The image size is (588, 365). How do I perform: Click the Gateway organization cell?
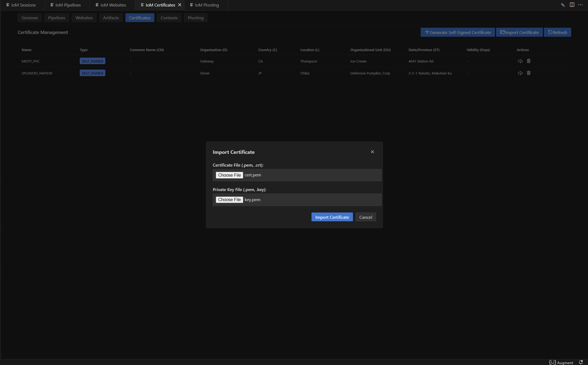(207, 61)
